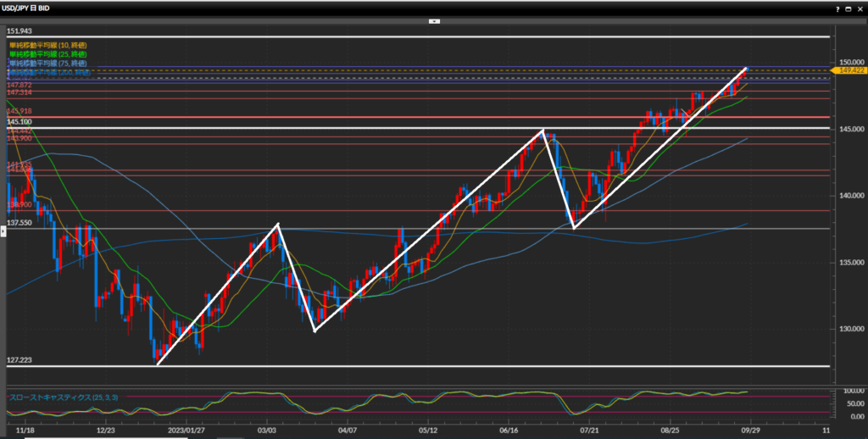Viewport: 868px width, 439px height.
Task: Click the 100.00 stochastics scale value
Action: 851,391
